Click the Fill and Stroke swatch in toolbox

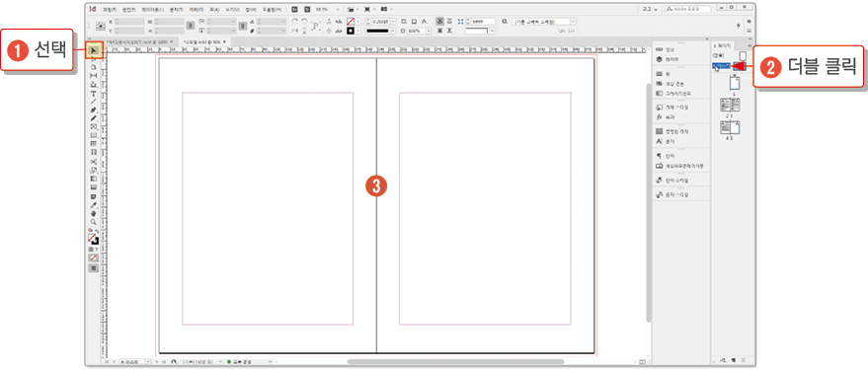point(93,239)
